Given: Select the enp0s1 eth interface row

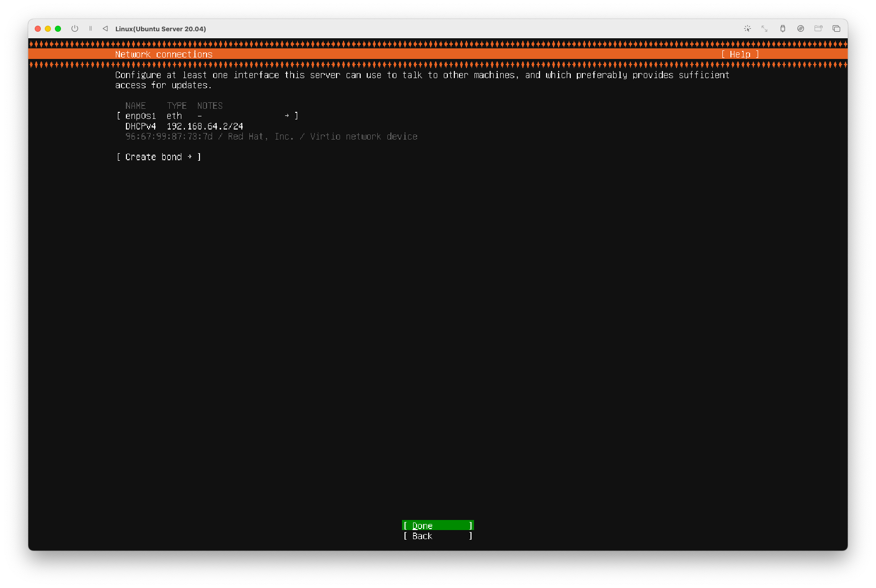Looking at the screenshot, I should [208, 116].
